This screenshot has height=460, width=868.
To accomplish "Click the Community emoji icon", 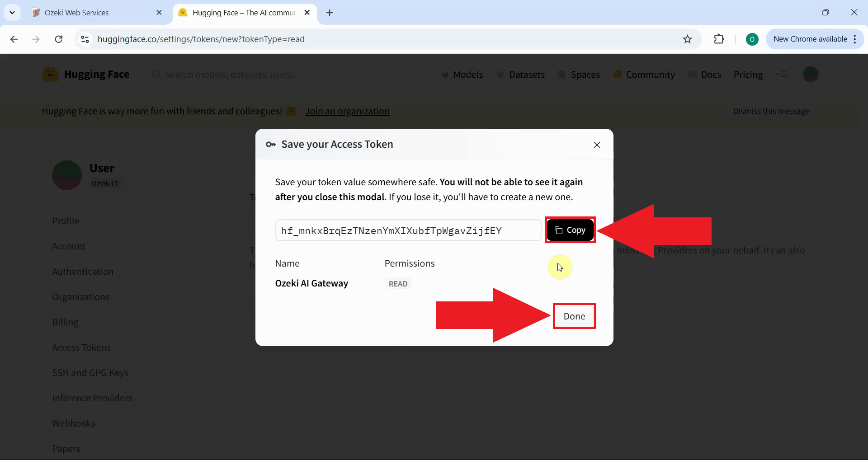I will (618, 74).
